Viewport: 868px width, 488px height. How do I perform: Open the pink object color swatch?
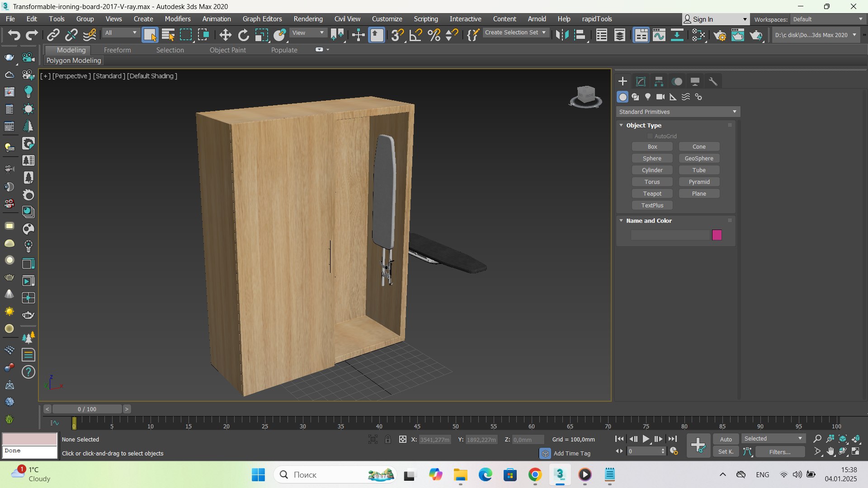tap(717, 235)
